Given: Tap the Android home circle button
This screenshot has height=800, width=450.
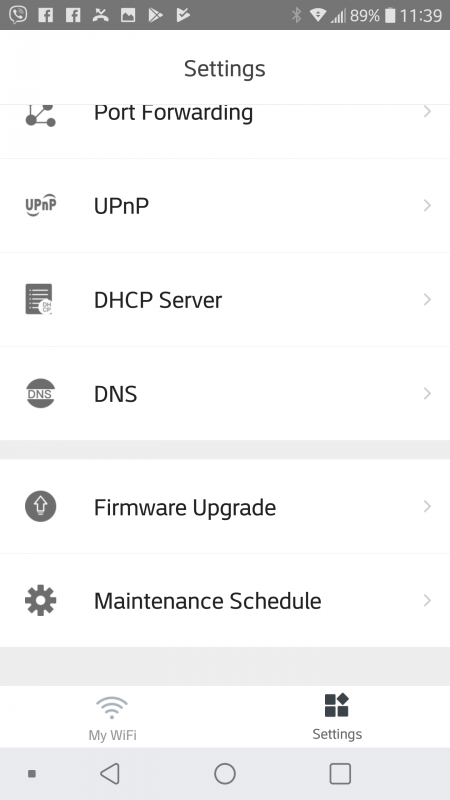Looking at the screenshot, I should click(225, 773).
